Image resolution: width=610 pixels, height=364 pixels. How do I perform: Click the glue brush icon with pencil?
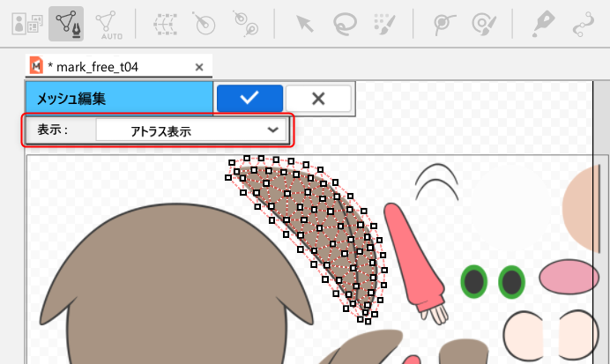(483, 21)
